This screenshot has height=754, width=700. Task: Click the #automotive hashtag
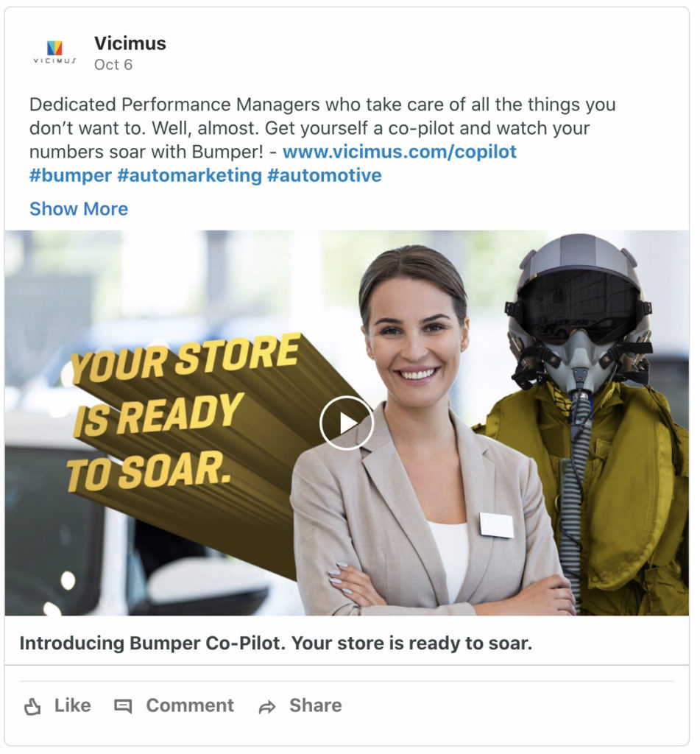pyautogui.click(x=324, y=175)
